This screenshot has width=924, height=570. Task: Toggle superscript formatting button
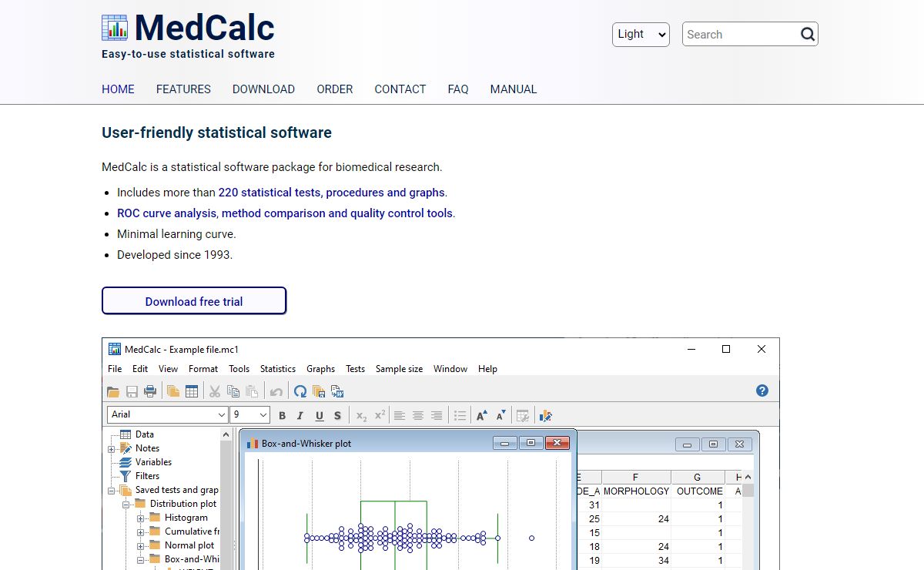[380, 416]
